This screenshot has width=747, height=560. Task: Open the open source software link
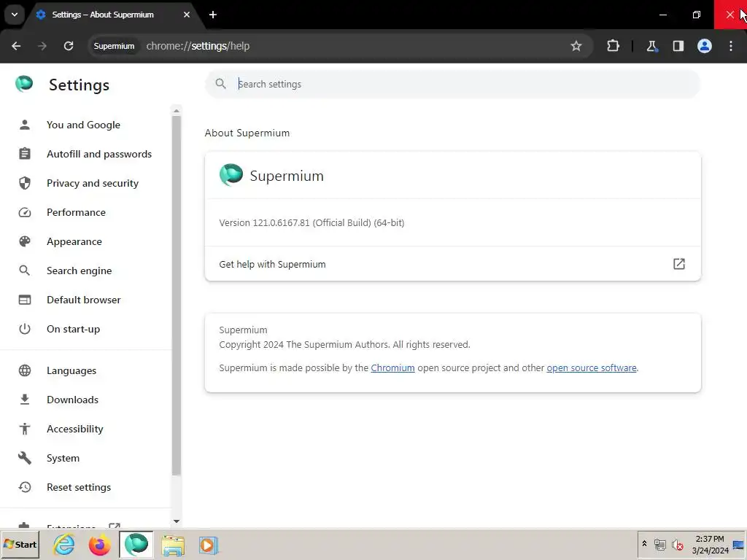(x=591, y=368)
